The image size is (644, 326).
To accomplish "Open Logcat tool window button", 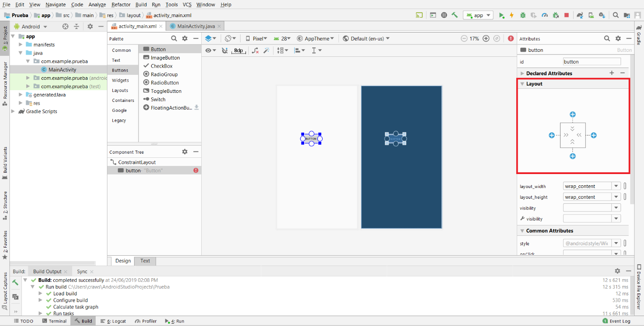I will pyautogui.click(x=113, y=321).
